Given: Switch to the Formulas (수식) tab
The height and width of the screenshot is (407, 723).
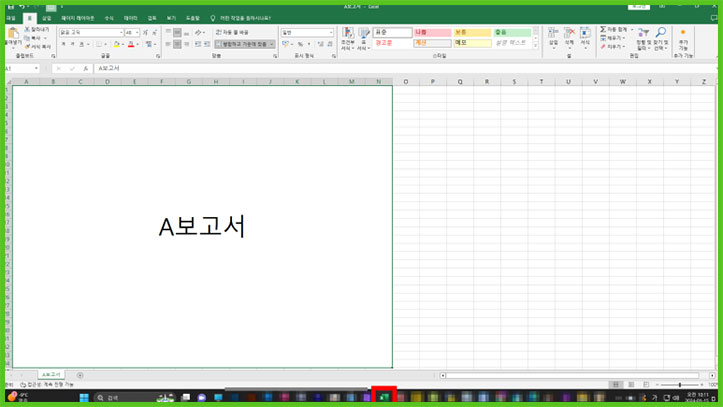Looking at the screenshot, I should [x=109, y=18].
